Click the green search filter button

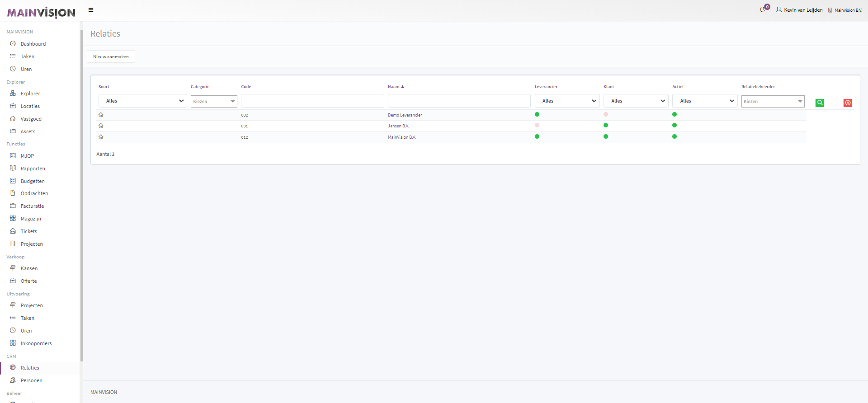[x=820, y=103]
